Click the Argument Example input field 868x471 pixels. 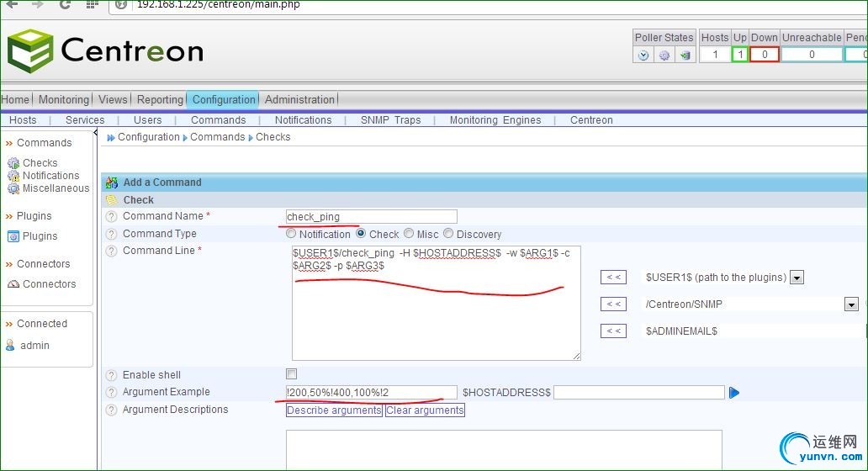coord(372,393)
